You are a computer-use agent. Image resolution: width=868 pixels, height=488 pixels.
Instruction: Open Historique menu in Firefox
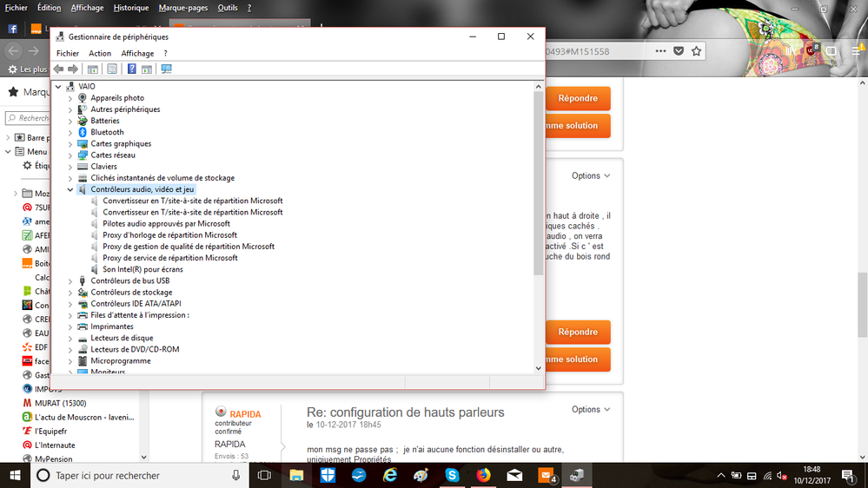[131, 8]
